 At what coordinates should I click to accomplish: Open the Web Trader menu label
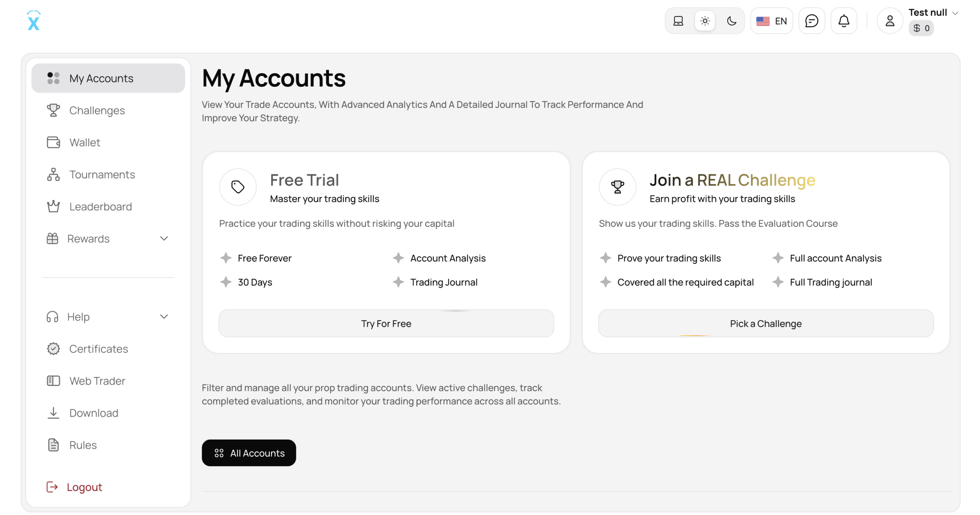click(97, 381)
